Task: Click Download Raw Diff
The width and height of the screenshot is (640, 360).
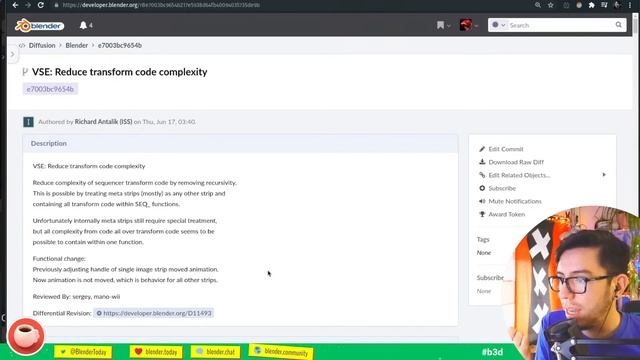Action: [516, 162]
